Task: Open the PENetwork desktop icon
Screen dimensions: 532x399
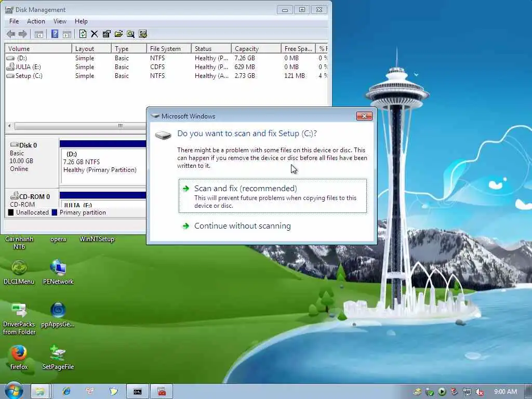Action: coord(58,272)
